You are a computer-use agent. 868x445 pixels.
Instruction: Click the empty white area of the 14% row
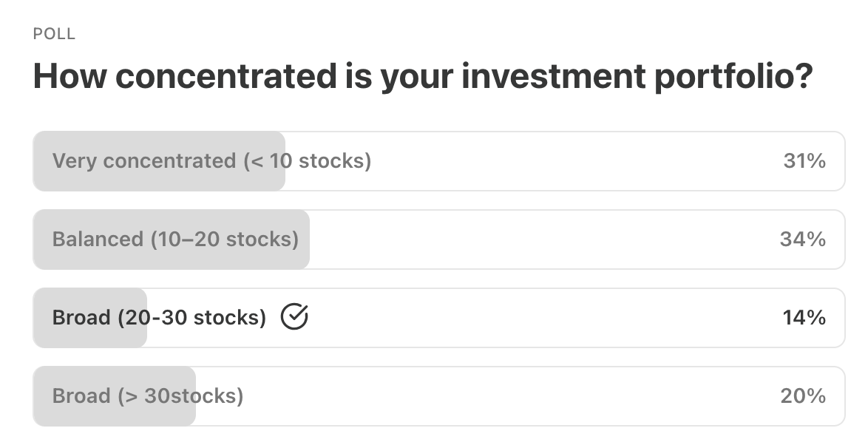[x=540, y=318]
